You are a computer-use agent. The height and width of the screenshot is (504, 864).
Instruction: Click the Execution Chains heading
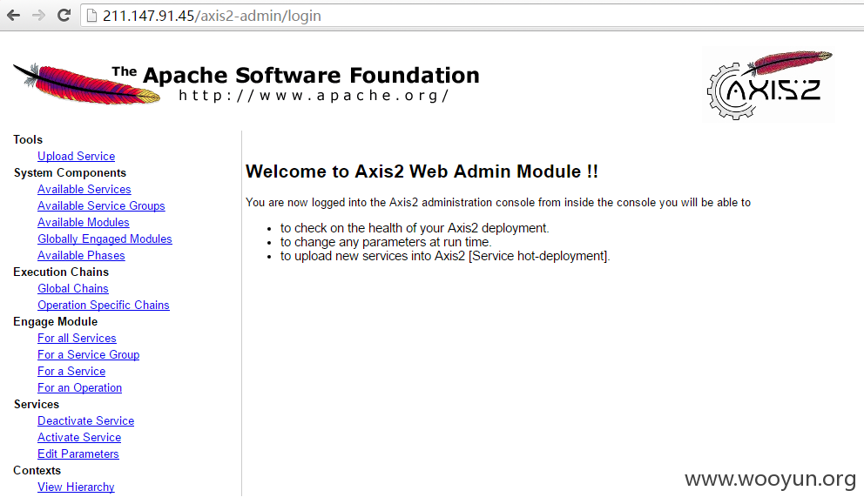pos(61,272)
